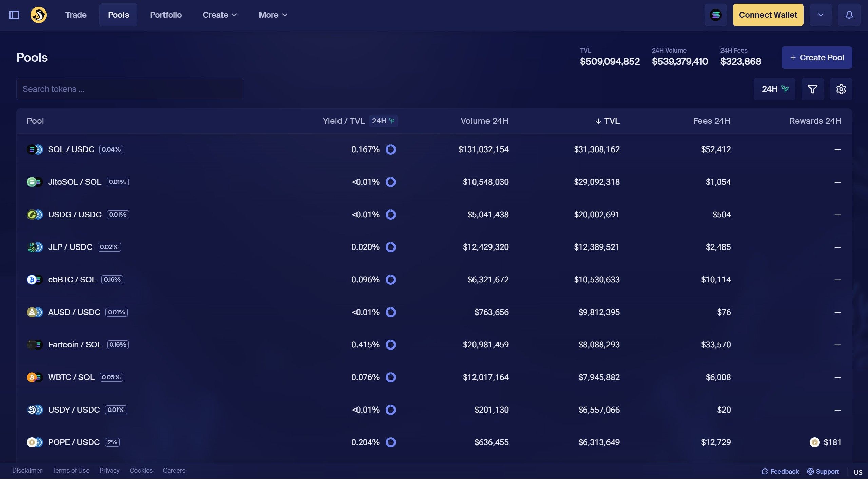Open the Solana network selector icon

coord(715,15)
